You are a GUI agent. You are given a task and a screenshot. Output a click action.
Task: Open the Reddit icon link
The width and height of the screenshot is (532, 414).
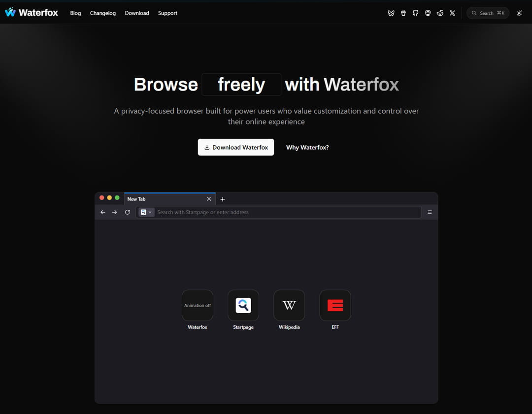point(440,13)
